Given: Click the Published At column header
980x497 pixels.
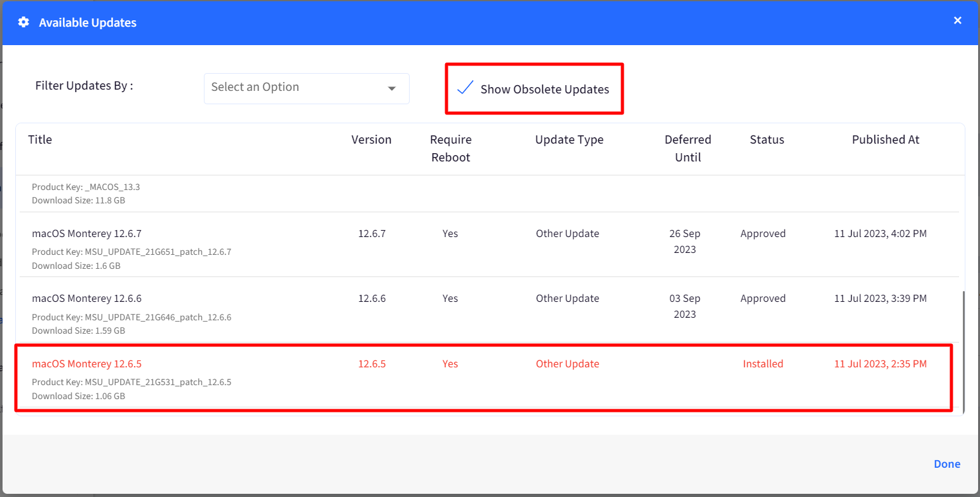Looking at the screenshot, I should pyautogui.click(x=885, y=139).
